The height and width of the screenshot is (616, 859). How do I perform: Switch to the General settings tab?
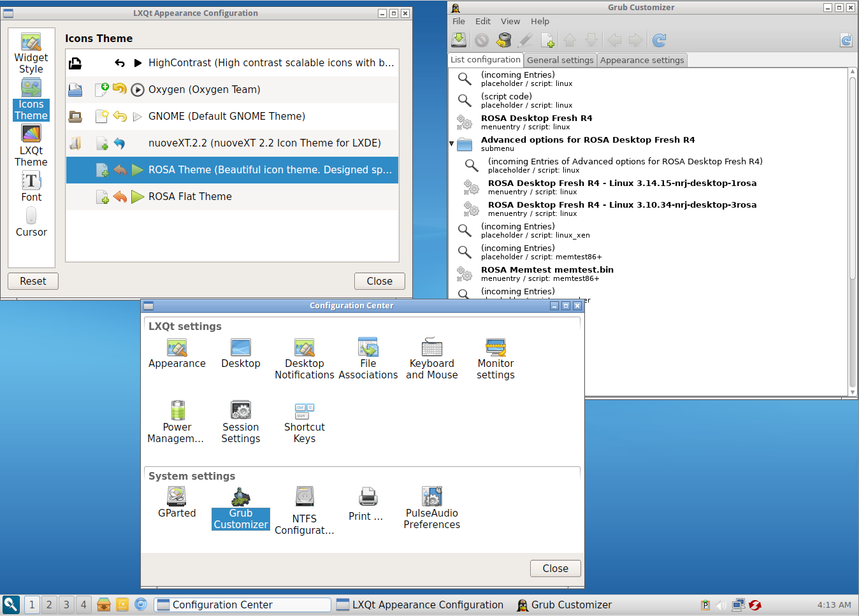pos(559,60)
